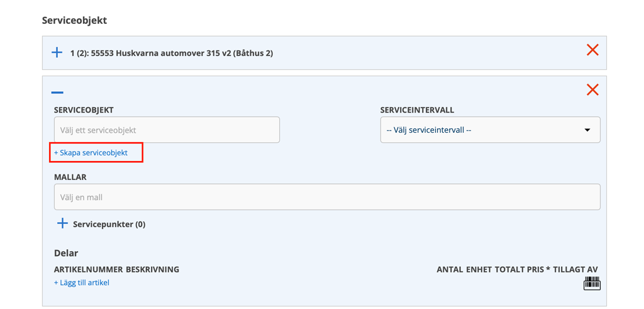The width and height of the screenshot is (644, 309).
Task: Remove the Huskvarna automover 315 service object
Action: click(x=592, y=50)
